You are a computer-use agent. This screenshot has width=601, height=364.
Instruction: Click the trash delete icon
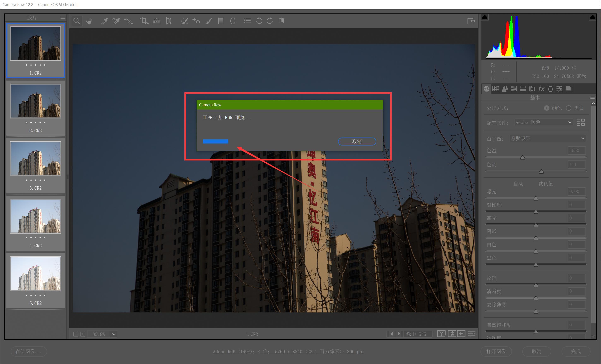tap(282, 21)
